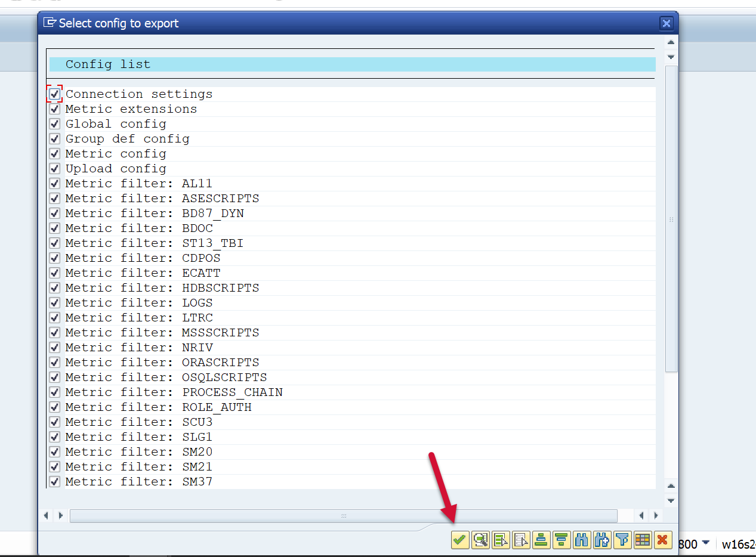Click the Deselect All icon
756x557 pixels.
[x=521, y=540]
